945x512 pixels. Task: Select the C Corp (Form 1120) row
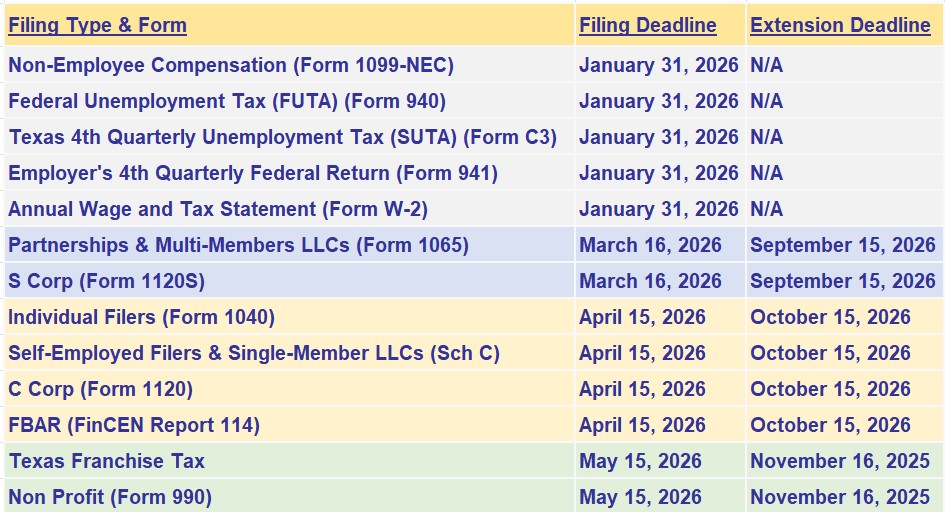[x=100, y=389]
